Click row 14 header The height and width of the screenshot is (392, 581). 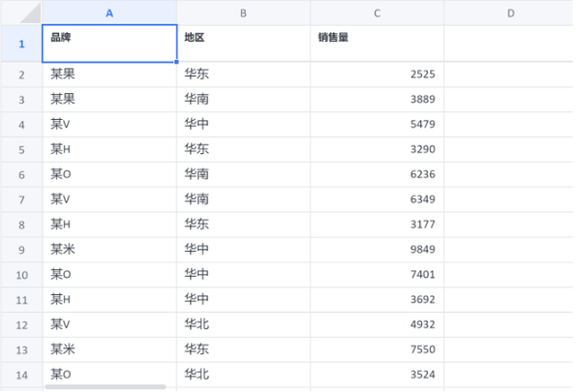pyautogui.click(x=21, y=375)
